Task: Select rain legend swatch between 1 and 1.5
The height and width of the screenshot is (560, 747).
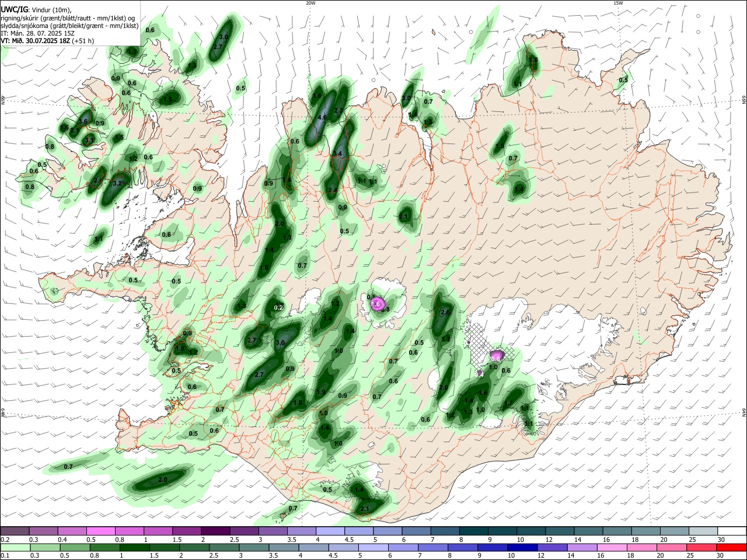Action: tap(134, 547)
